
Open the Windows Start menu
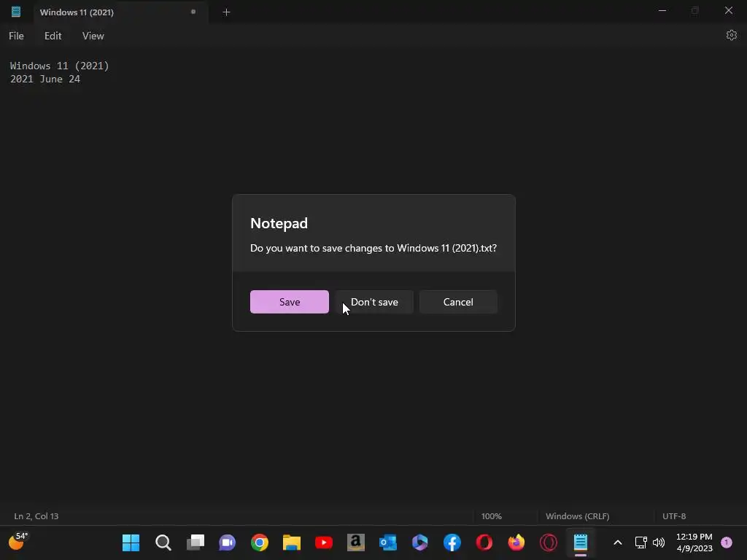131,542
